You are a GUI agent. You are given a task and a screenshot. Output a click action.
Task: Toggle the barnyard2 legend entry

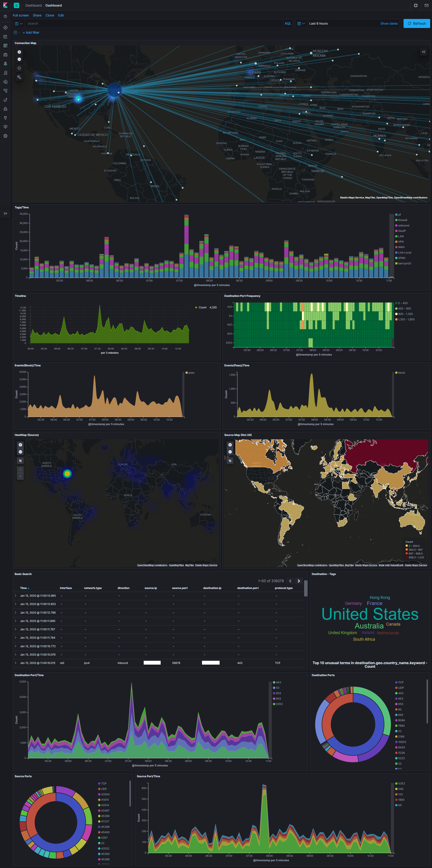tap(403, 263)
